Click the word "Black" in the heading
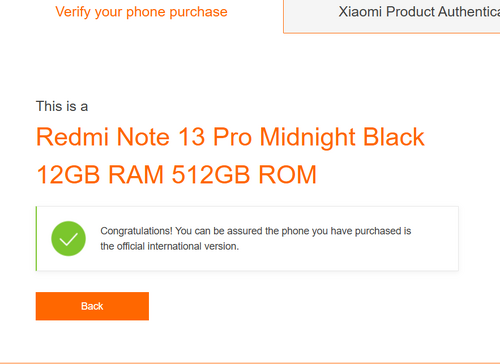This screenshot has height=364, width=500. tap(394, 137)
